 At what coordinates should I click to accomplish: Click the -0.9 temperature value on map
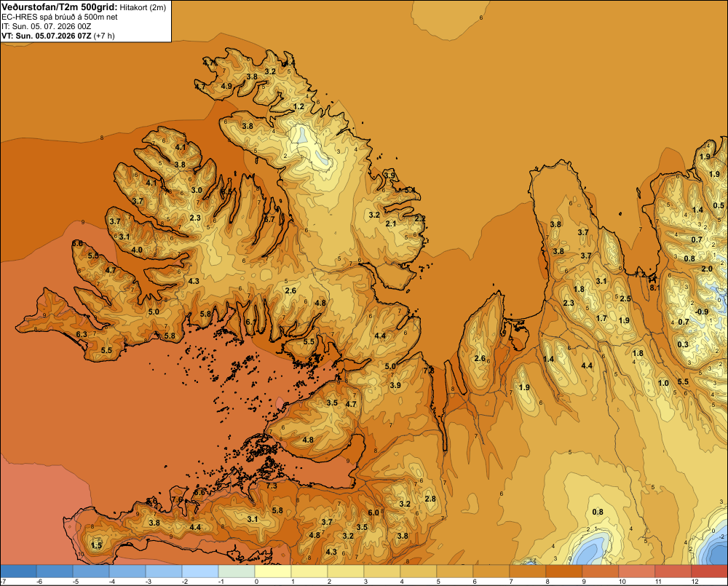[x=702, y=312]
